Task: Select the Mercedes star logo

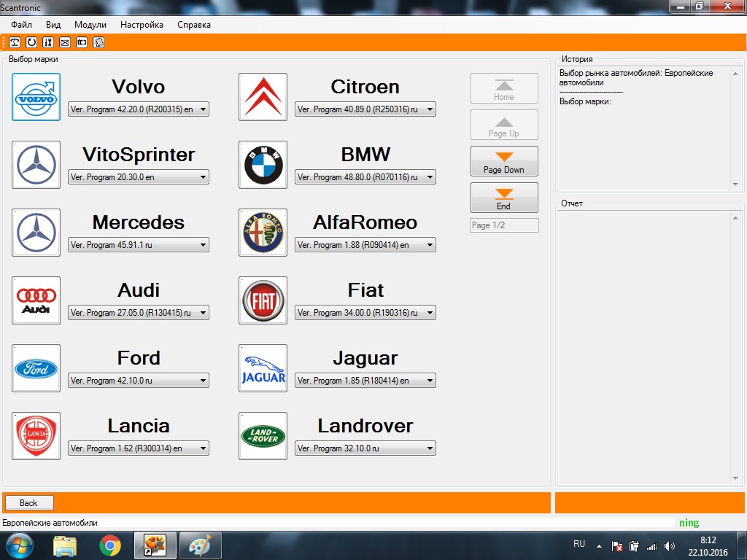Action: [36, 233]
